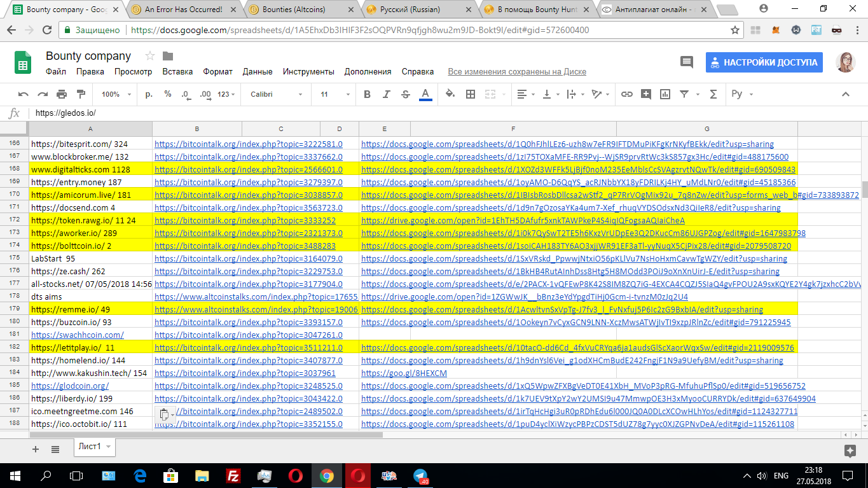Open text wrapping dropdown
The height and width of the screenshot is (488, 868).
(x=574, y=94)
